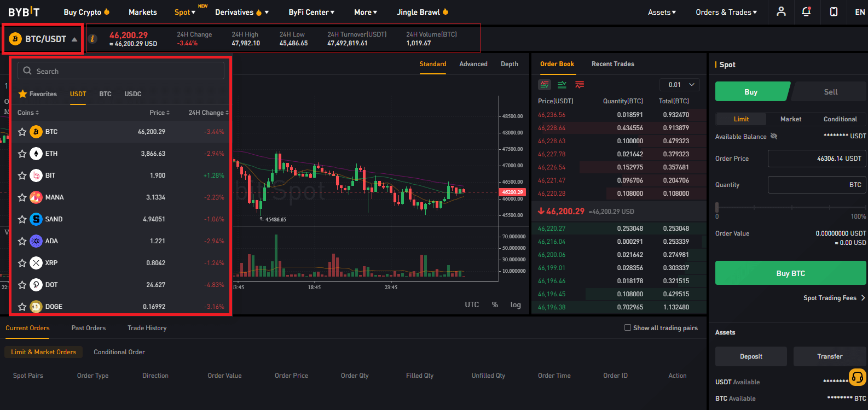Show only sell orders in order book
Image resolution: width=868 pixels, height=410 pixels.
(580, 85)
